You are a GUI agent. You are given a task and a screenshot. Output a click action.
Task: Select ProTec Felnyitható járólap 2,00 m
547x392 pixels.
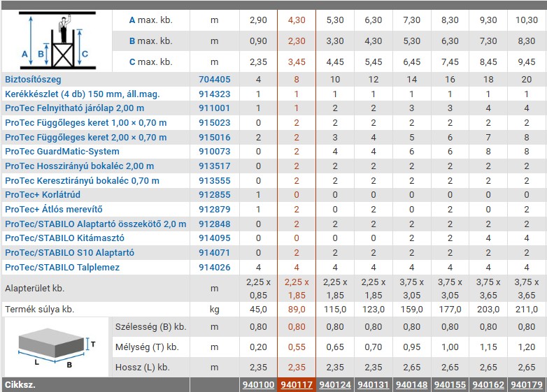tap(74, 108)
